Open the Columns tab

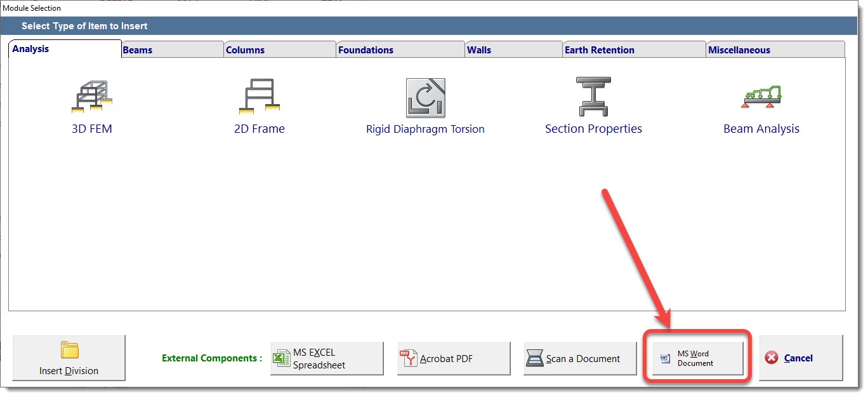245,50
